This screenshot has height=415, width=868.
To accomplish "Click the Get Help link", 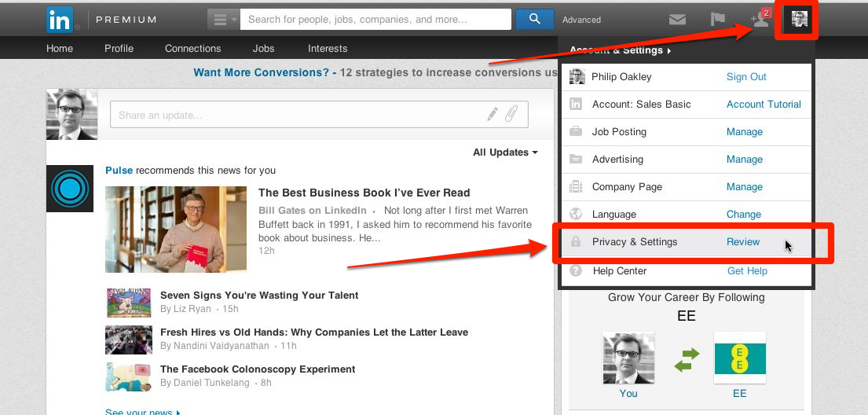I will click(747, 271).
